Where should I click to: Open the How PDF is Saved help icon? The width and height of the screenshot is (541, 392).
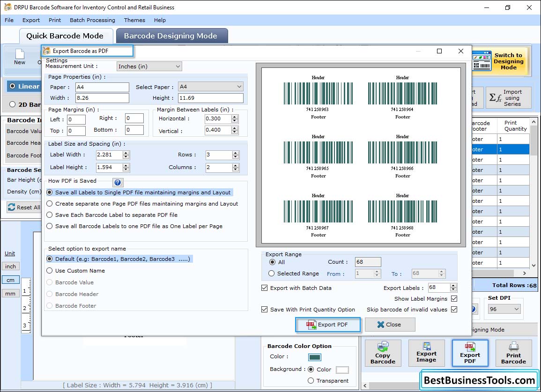coord(118,182)
